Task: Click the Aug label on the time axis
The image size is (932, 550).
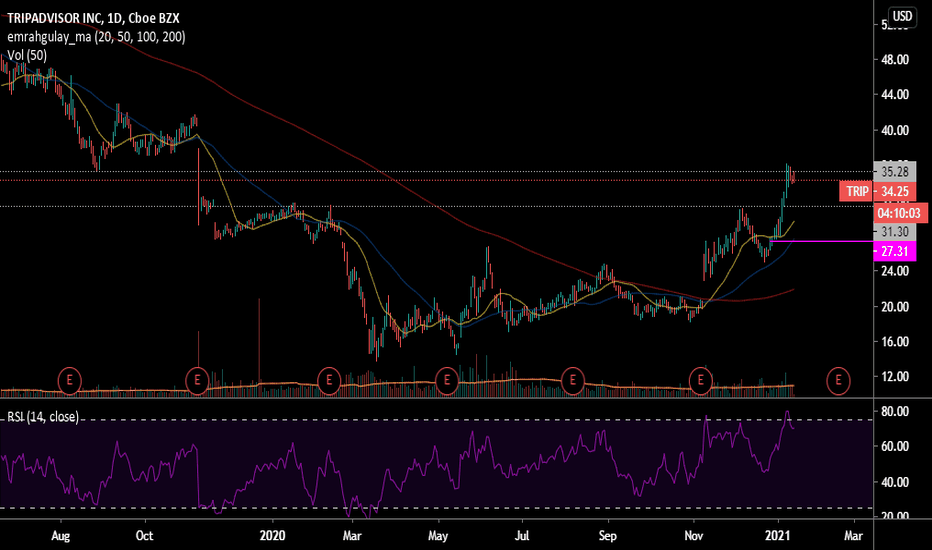Action: coord(61,536)
